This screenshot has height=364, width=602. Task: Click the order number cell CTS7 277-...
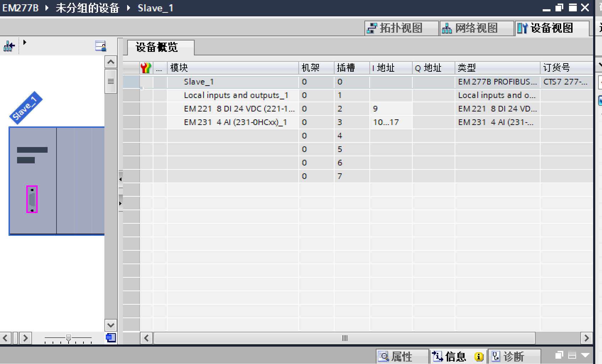click(566, 82)
